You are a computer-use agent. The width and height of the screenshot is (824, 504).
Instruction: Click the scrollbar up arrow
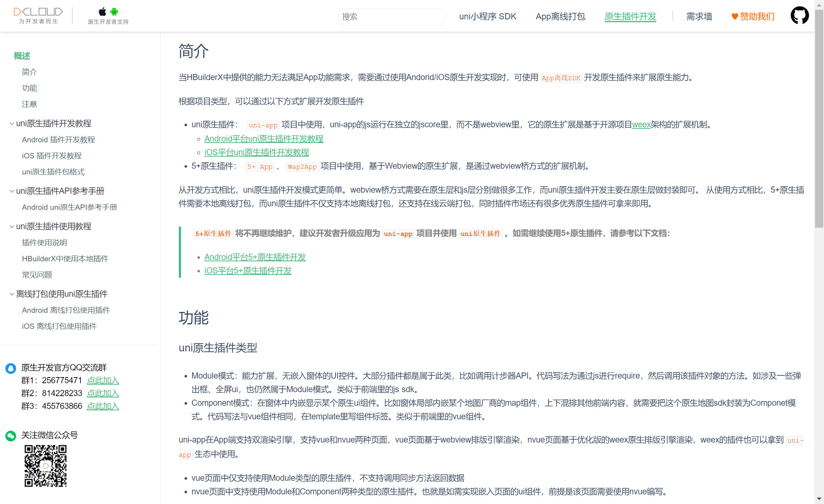pyautogui.click(x=819, y=5)
